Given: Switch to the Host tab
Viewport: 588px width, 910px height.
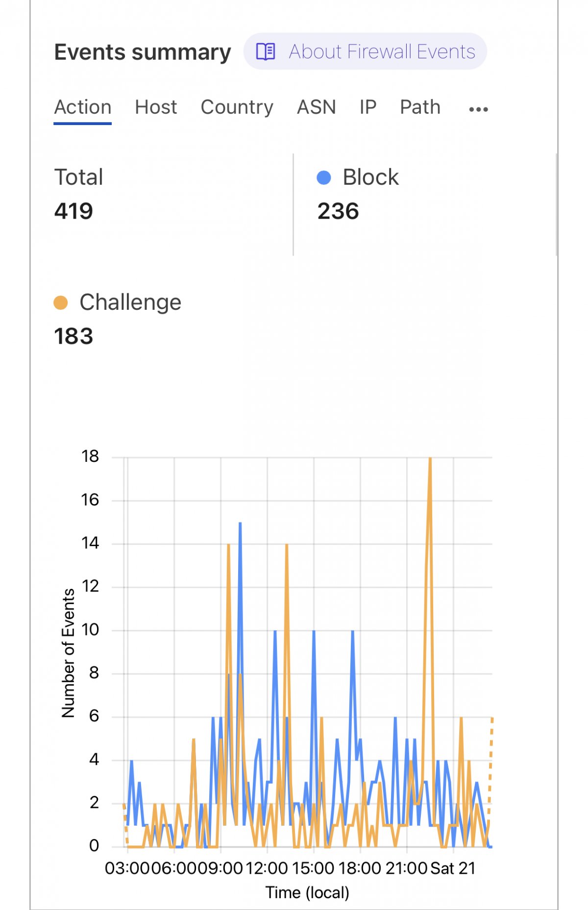Looking at the screenshot, I should tap(156, 107).
